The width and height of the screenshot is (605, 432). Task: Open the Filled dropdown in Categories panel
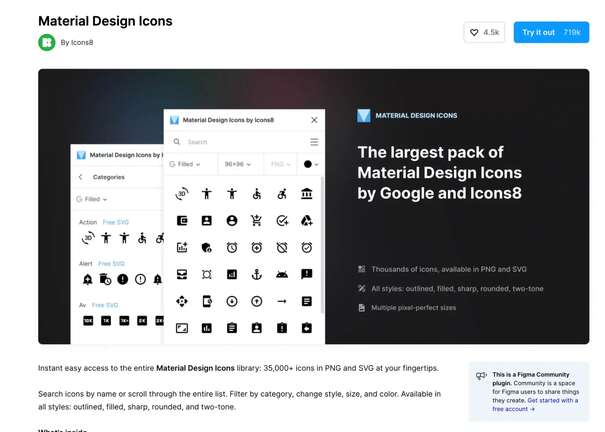[x=91, y=199]
